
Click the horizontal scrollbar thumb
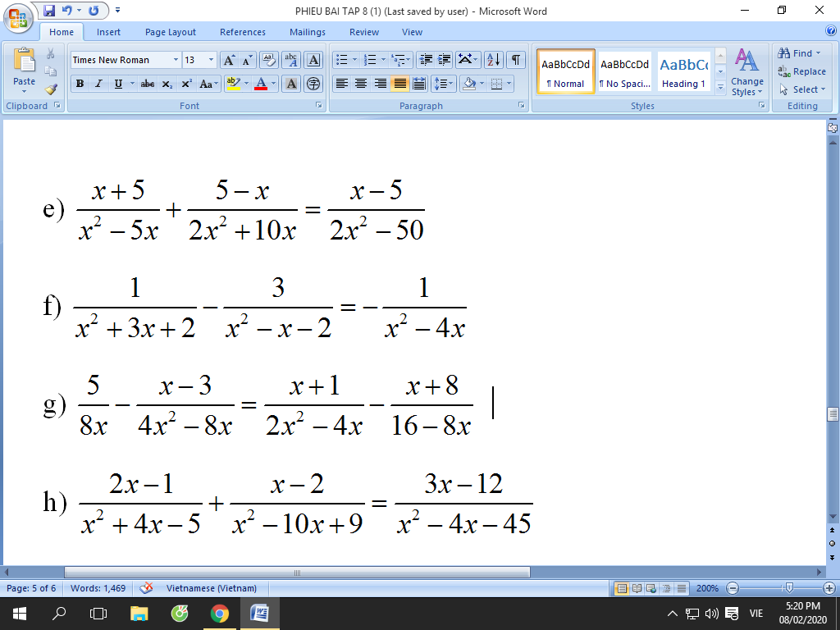tap(297, 572)
